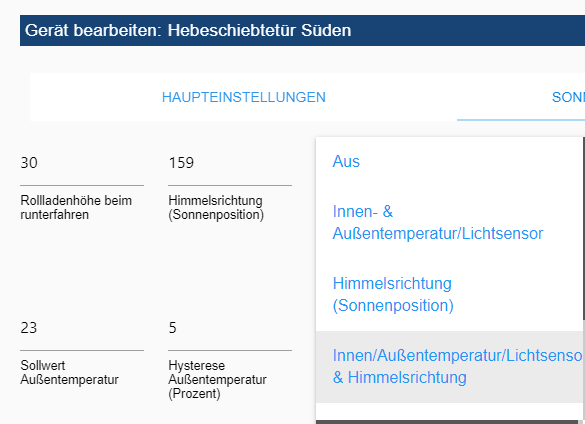Viewport: 585px width, 424px height.
Task: Choose 'Himmelsrichtung (Sonnenposition)' dropdown option
Action: (450, 294)
